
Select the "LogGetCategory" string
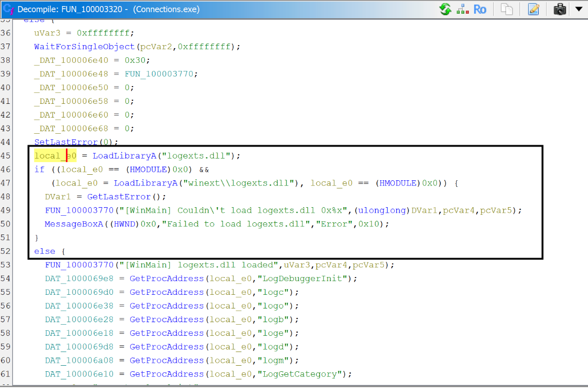click(x=300, y=374)
